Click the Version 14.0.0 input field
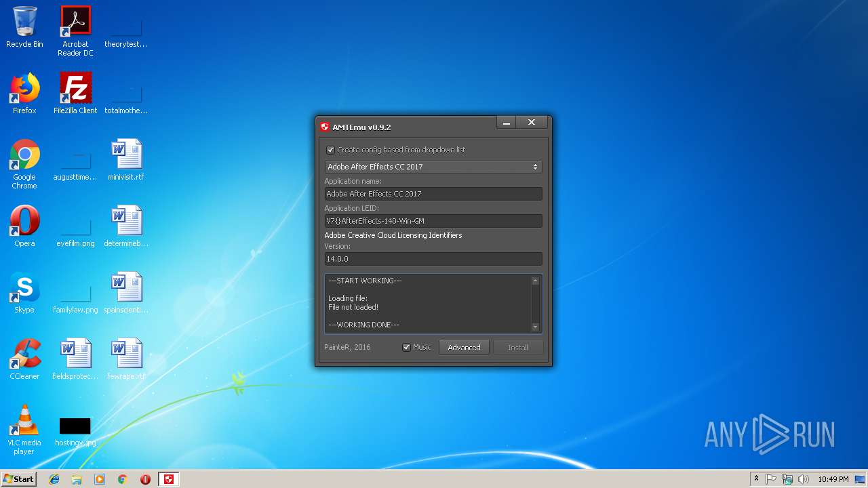Screen dimensions: 868x488 (x=433, y=259)
